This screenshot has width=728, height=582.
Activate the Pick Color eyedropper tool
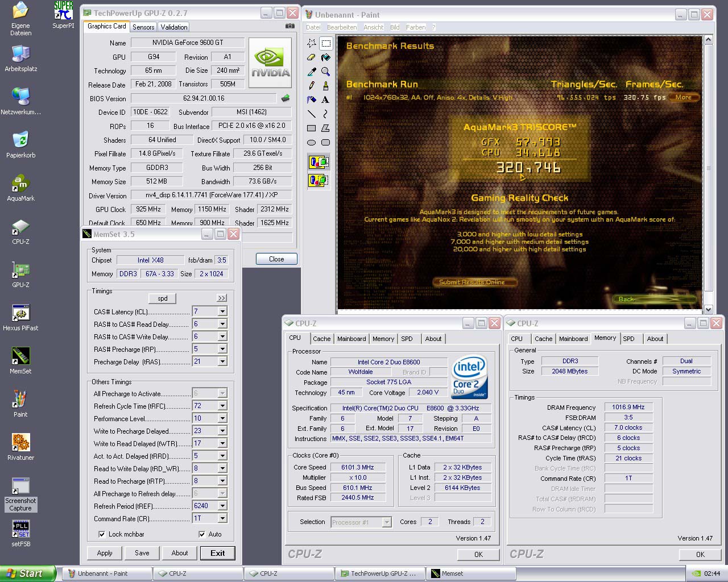tap(312, 72)
